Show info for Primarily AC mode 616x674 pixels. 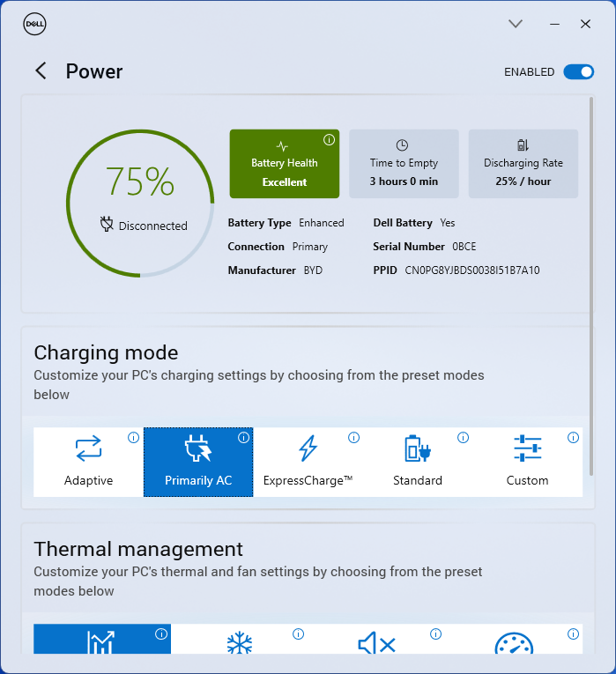pos(244,438)
